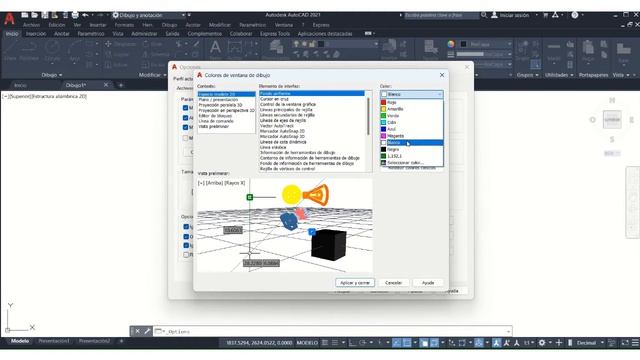Click the Open folder icon in quick access toolbar
640x360 pixels.
[35, 15]
